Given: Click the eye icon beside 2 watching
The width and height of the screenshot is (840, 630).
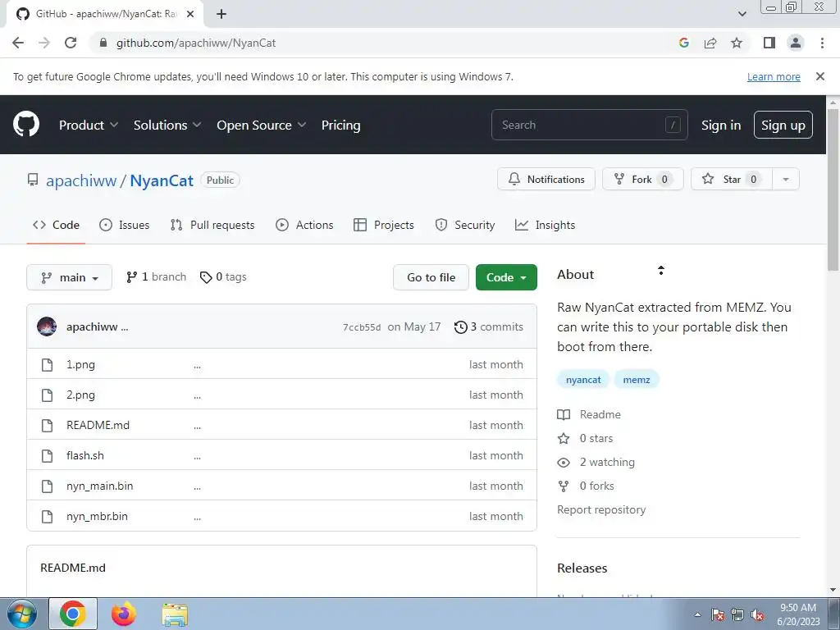Looking at the screenshot, I should pyautogui.click(x=564, y=463).
